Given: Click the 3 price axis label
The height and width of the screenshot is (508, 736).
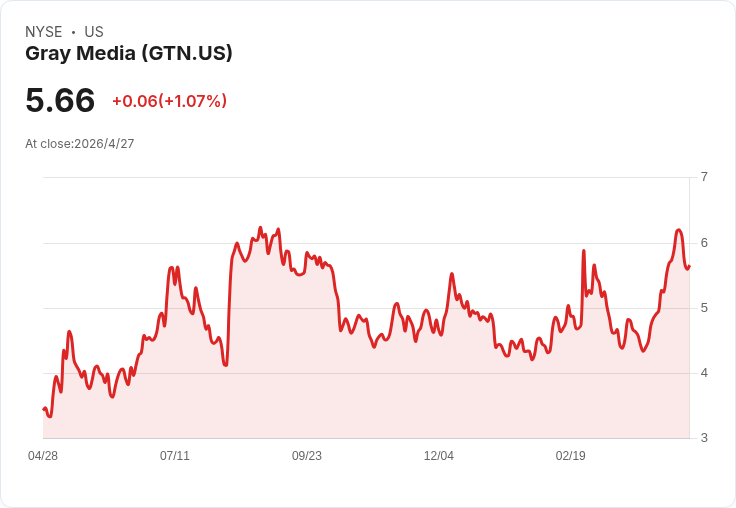Looking at the screenshot, I should point(704,438).
